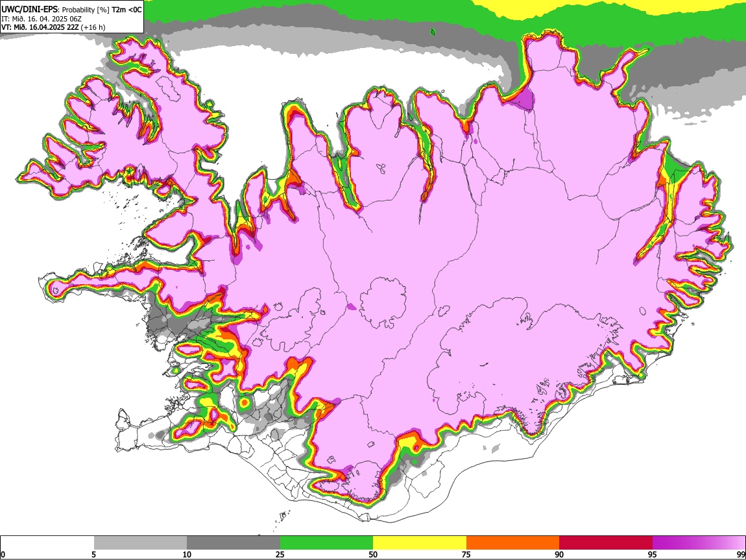The image size is (746, 560).
Task: Click the red 90–95 legend swatch
Action: click(606, 543)
